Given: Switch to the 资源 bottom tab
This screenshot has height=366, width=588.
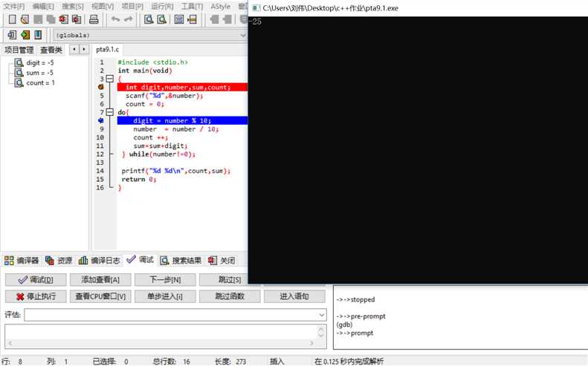Looking at the screenshot, I should pos(59,261).
